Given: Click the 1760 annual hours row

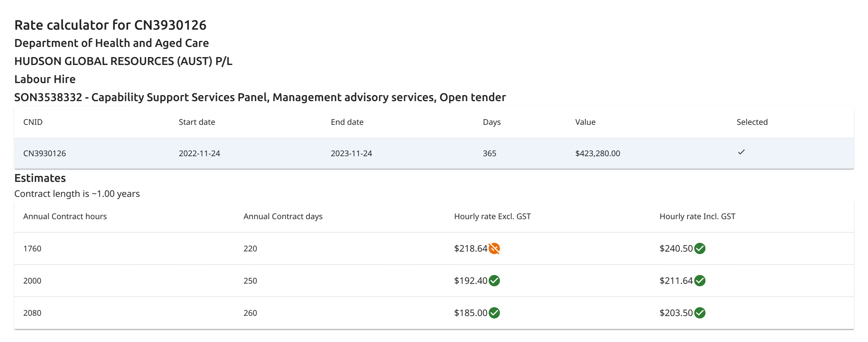Looking at the screenshot, I should (32, 248).
